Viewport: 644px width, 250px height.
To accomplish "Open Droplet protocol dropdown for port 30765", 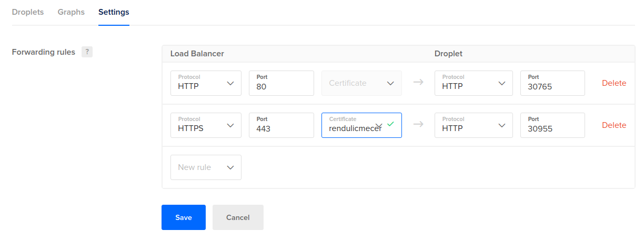I will pyautogui.click(x=474, y=83).
